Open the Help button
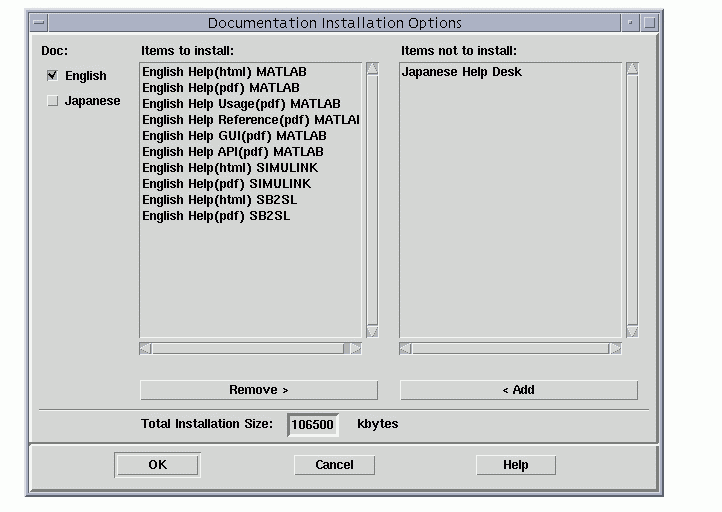 (516, 465)
